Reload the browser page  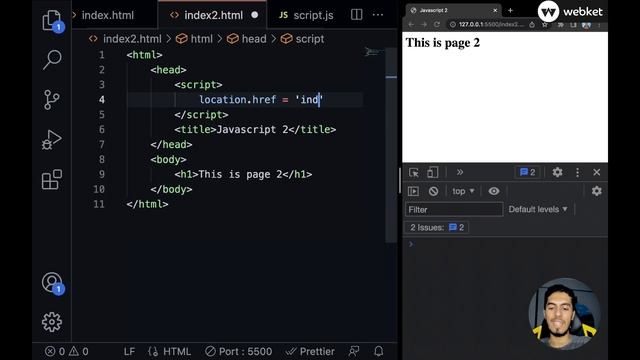point(437,24)
